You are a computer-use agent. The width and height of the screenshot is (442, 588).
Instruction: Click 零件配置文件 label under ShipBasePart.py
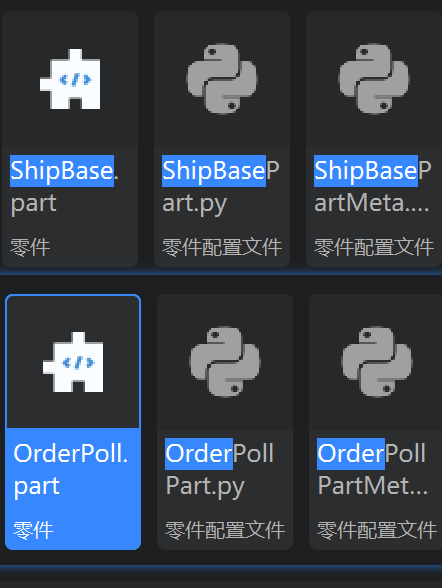pyautogui.click(x=222, y=248)
